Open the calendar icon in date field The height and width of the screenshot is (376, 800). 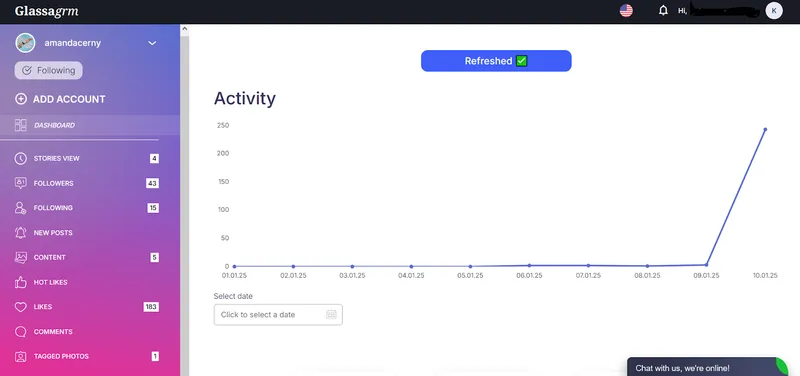point(331,315)
